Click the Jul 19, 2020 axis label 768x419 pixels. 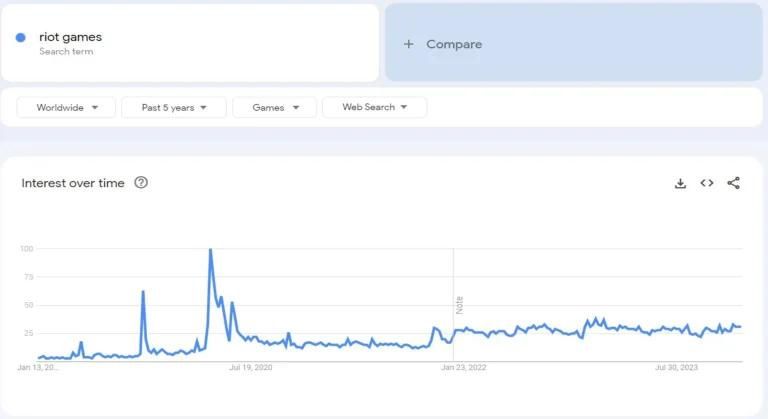(251, 368)
